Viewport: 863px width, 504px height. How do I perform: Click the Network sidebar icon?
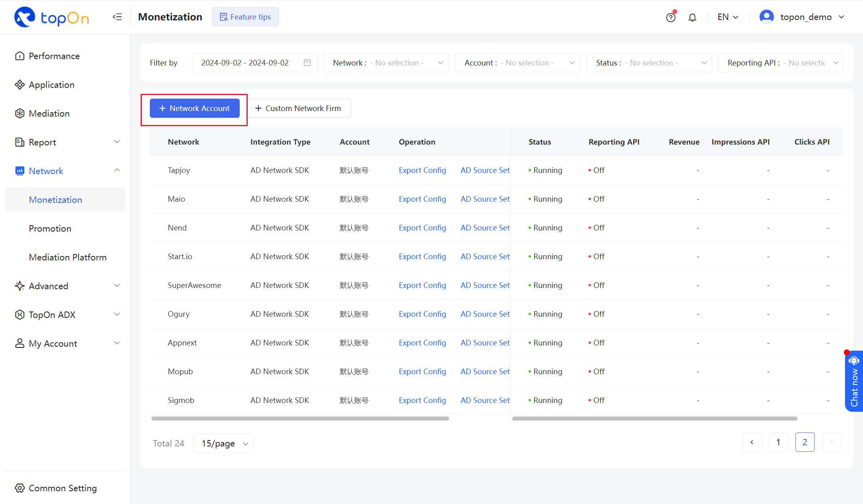click(20, 171)
